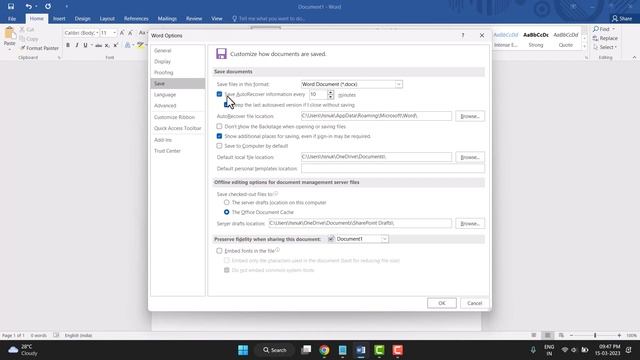Screen dimensions: 640x360
Task: Open Clipboard group dialog launcher
Action: [x=59, y=58]
